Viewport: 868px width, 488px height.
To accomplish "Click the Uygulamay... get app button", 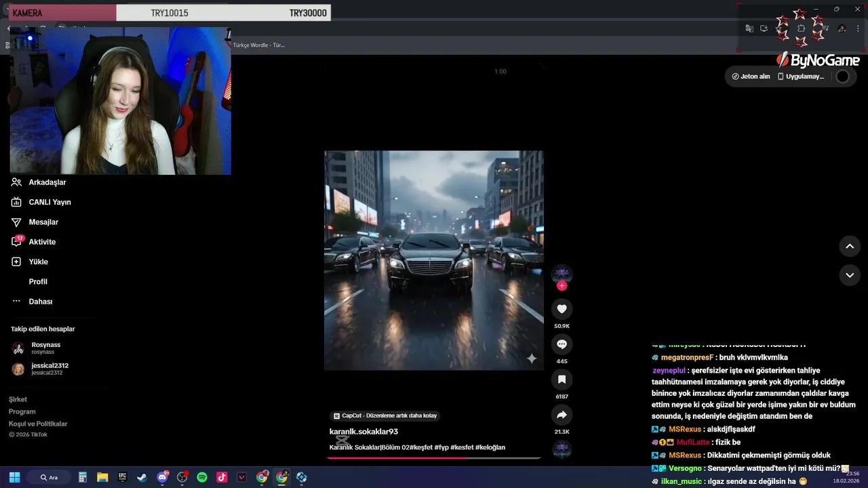I will tap(800, 77).
